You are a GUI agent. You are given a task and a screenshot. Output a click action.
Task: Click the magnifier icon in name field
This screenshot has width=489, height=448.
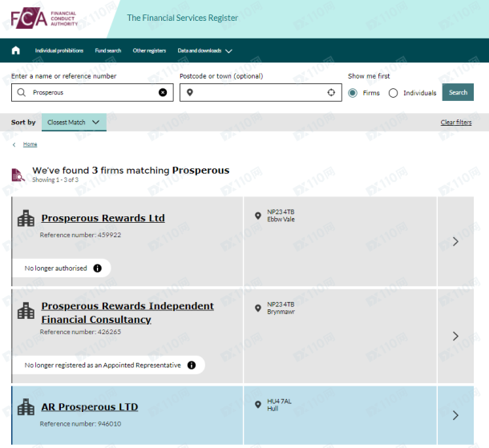[21, 92]
